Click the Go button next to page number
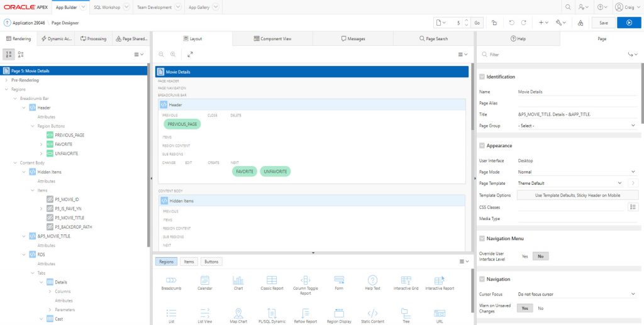The height and width of the screenshot is (325, 644). coord(477,23)
